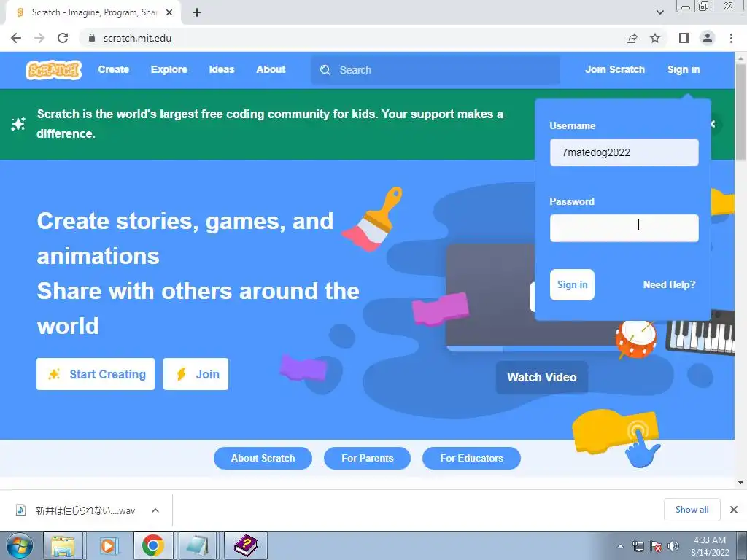Click Join Scratch in the navbar
This screenshot has width=747, height=560.
(614, 69)
